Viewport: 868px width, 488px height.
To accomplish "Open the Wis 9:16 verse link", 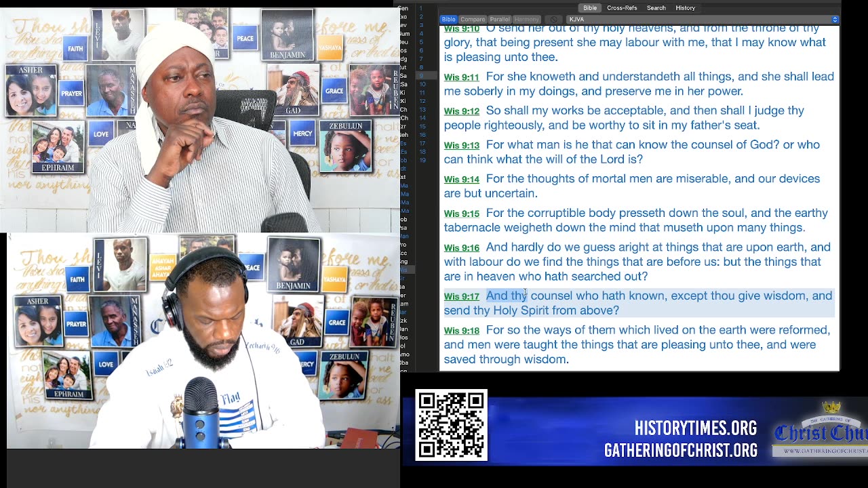I will (461, 248).
